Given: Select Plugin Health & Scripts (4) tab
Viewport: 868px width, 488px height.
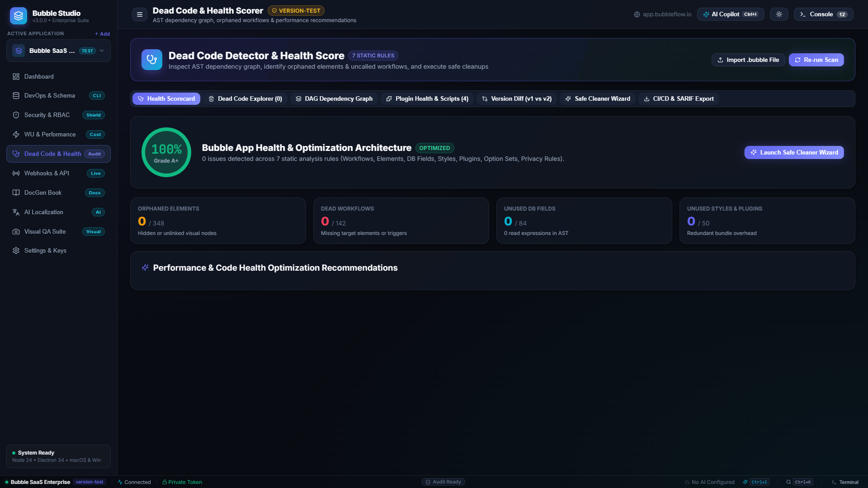Looking at the screenshot, I should (427, 99).
